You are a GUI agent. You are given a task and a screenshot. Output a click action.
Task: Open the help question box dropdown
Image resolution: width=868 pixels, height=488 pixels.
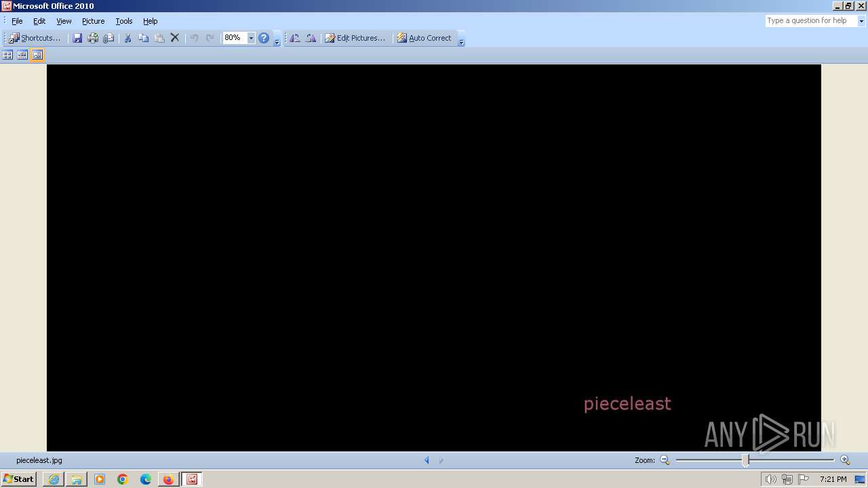(x=861, y=21)
